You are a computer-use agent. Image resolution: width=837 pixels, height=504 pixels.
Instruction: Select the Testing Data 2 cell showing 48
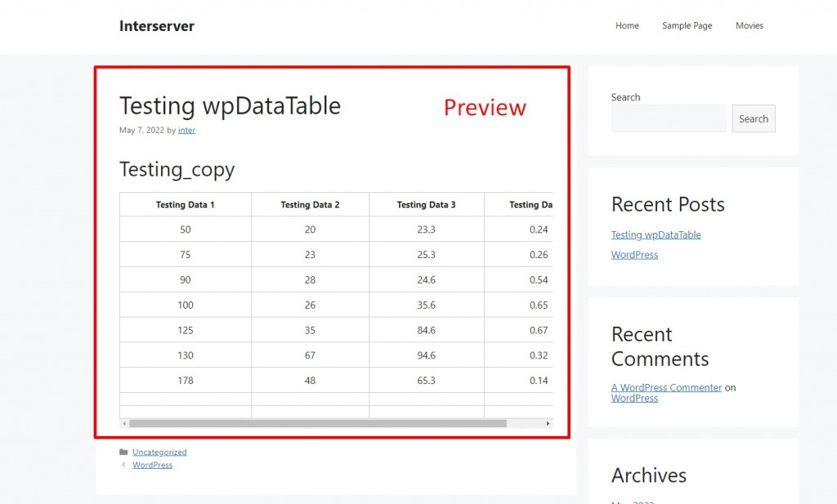310,381
